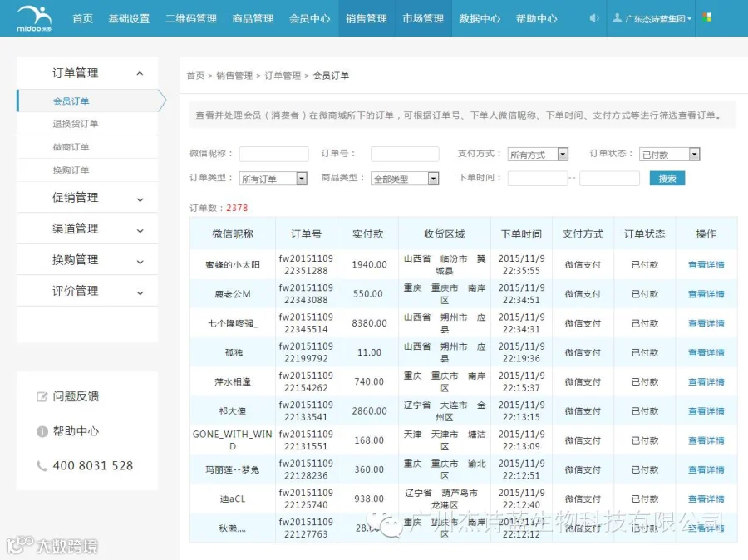Click the 收货区域 column header

(x=444, y=233)
